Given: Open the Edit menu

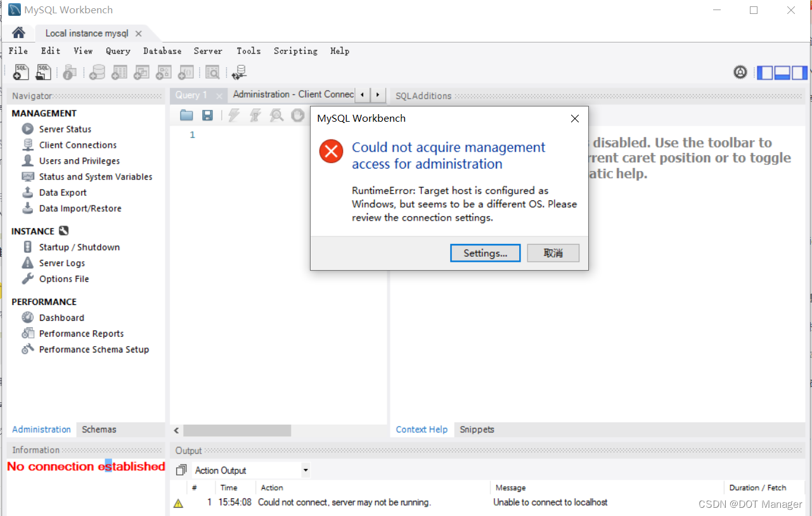Looking at the screenshot, I should tap(51, 51).
